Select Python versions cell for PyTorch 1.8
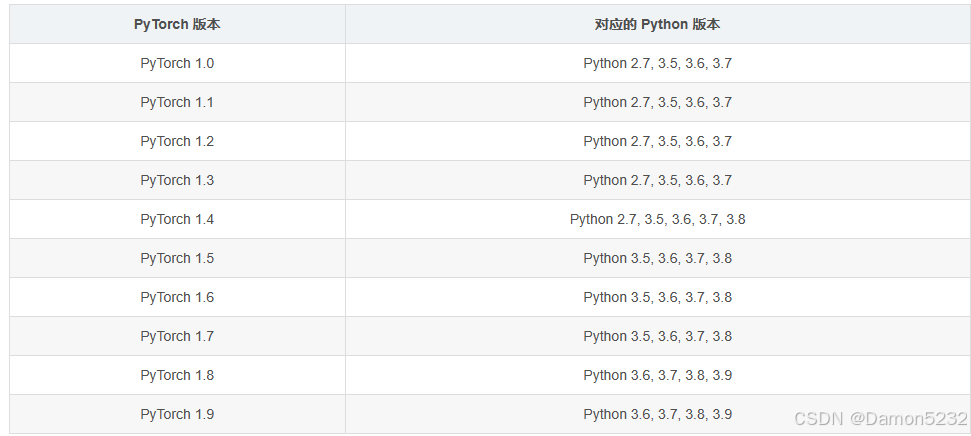 (657, 375)
